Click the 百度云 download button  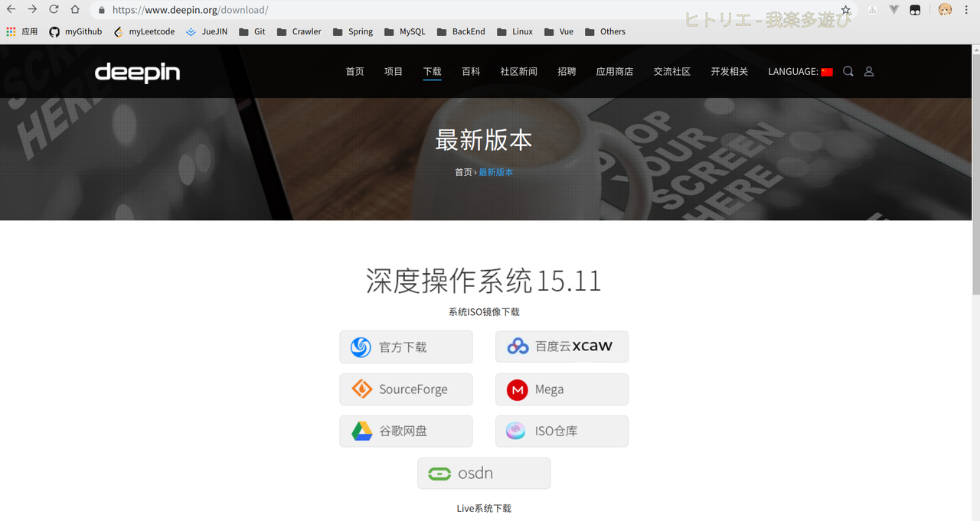tap(562, 347)
